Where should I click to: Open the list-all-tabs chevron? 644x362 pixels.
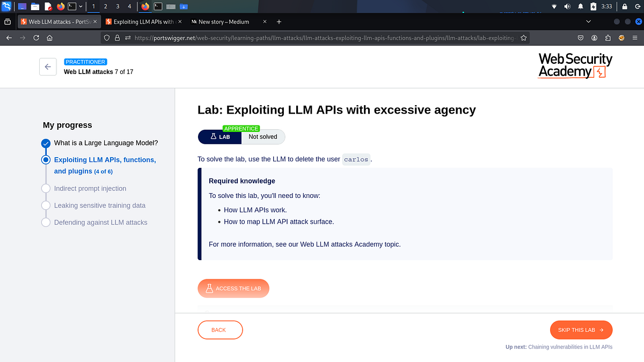[x=588, y=21]
